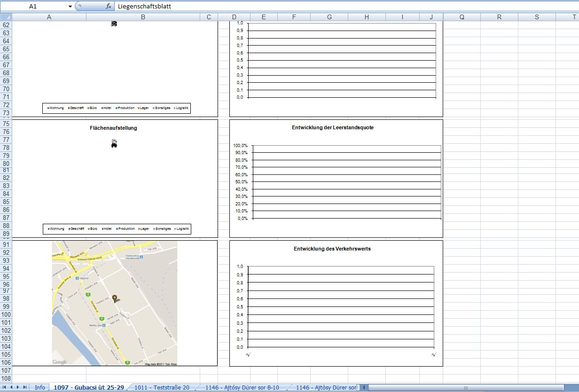This screenshot has height=392, width=579.
Task: Click Büro legend entry in Flächenaufstellung chart
Action: 93,229
